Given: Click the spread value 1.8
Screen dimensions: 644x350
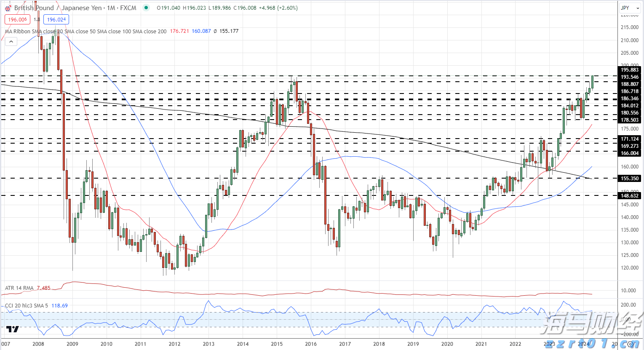Looking at the screenshot, I should [x=37, y=19].
